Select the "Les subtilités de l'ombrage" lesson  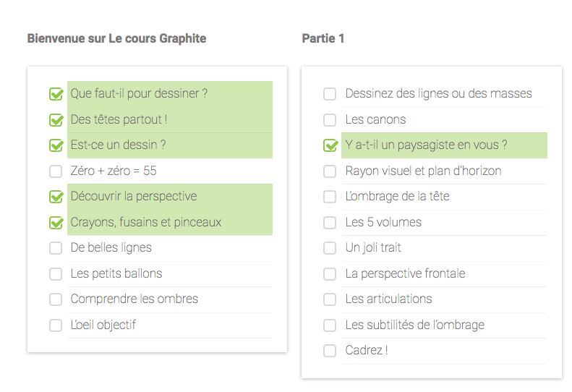click(x=414, y=325)
